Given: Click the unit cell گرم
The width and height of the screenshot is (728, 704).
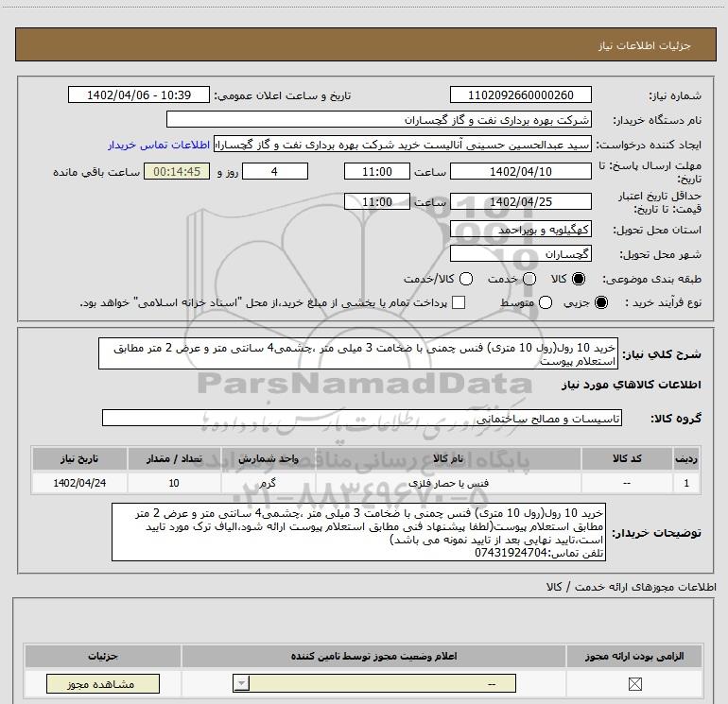Looking at the screenshot, I should [268, 483].
